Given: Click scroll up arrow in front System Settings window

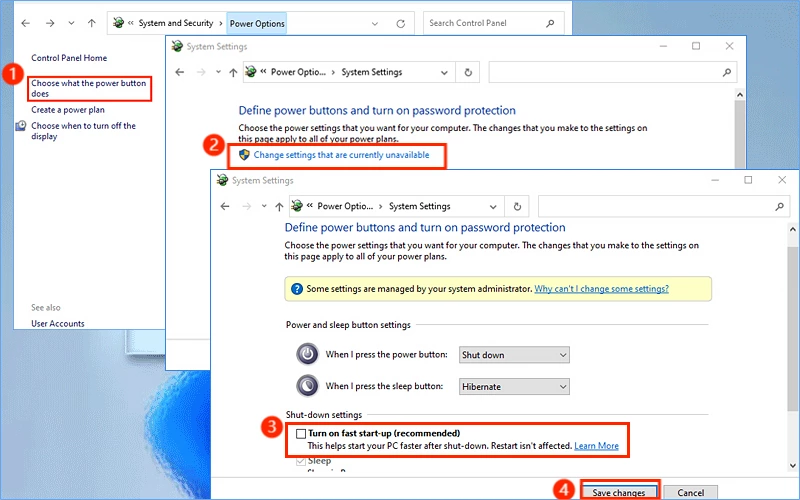Looking at the screenshot, I should coord(792,229).
